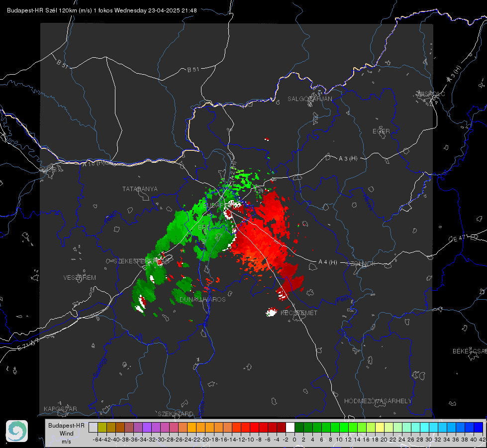Screen dimensions: 487x448
Task: Pick the light gray swatch starting the legend
Action: [x=93, y=427]
